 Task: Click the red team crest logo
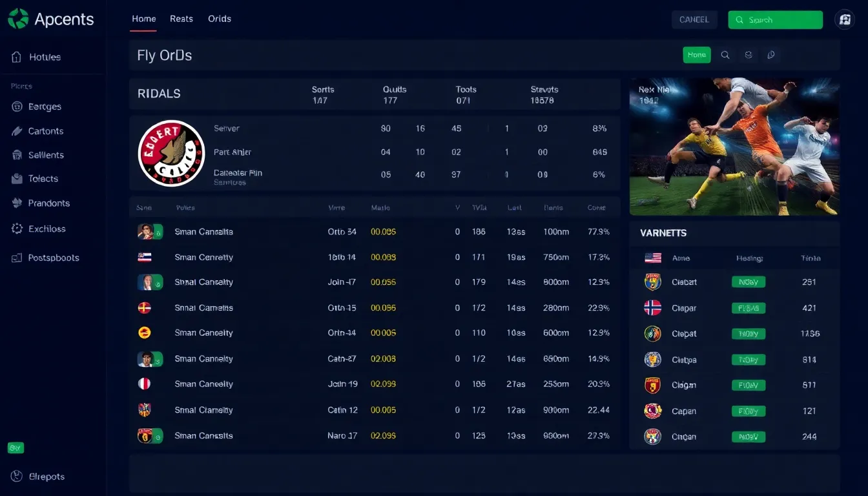(x=171, y=153)
